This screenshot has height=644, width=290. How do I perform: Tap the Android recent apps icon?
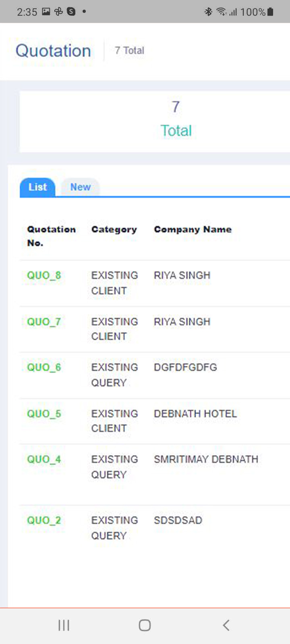[x=64, y=625]
